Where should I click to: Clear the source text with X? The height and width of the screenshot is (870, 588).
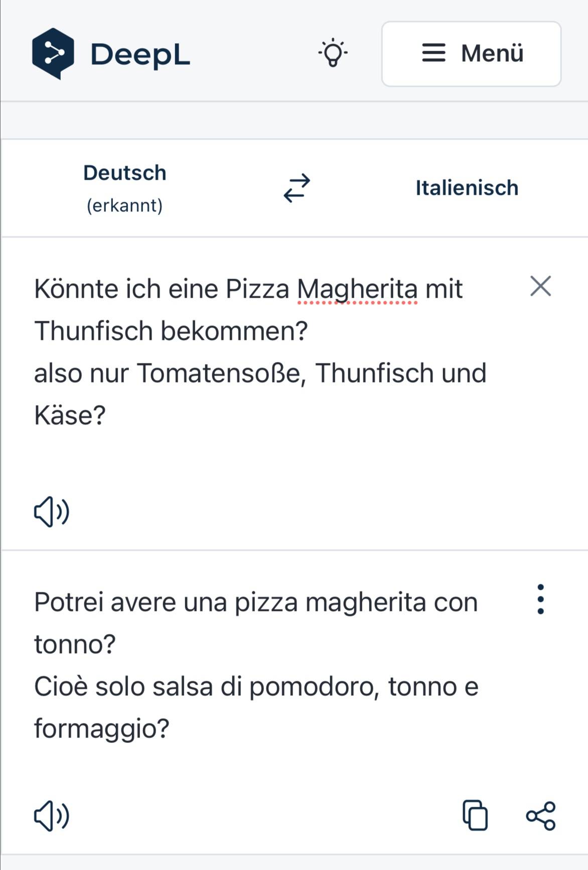click(x=540, y=286)
